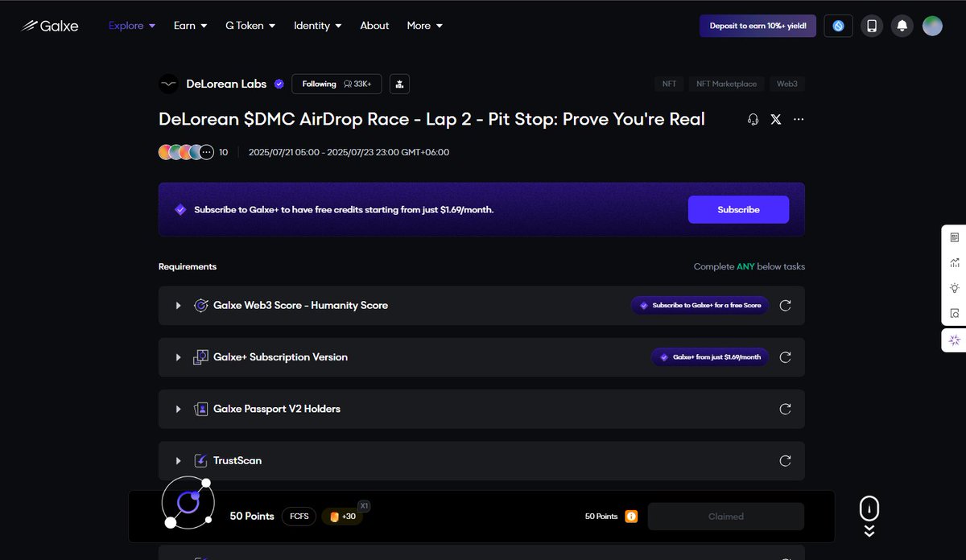Click the Galxe+ Subscription task icon

pos(201,357)
